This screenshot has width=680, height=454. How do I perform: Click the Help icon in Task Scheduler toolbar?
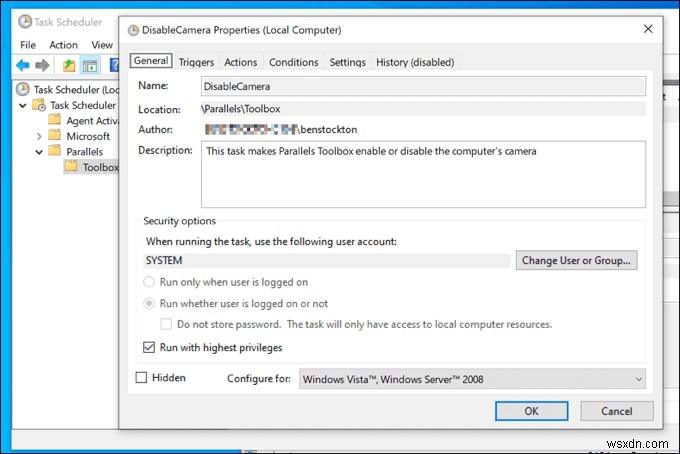[x=114, y=65]
